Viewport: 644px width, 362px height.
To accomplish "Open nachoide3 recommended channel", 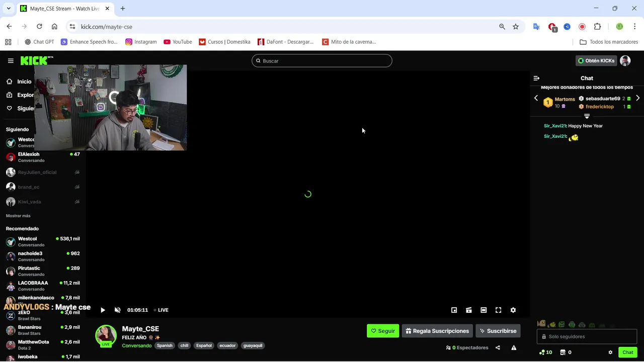I will [43, 256].
